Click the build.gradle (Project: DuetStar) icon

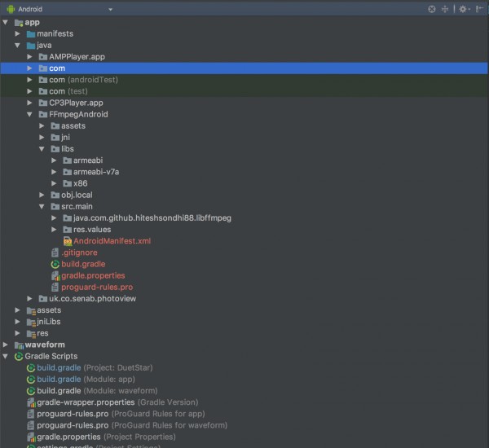pos(31,368)
